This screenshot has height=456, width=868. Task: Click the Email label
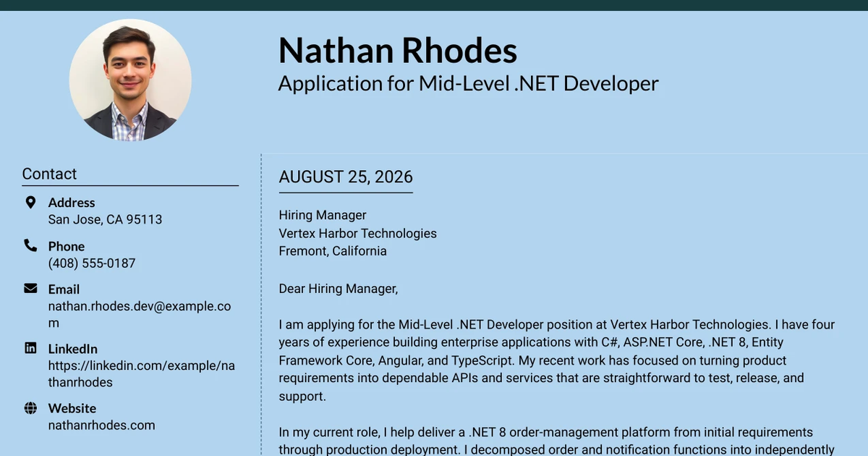(x=64, y=289)
